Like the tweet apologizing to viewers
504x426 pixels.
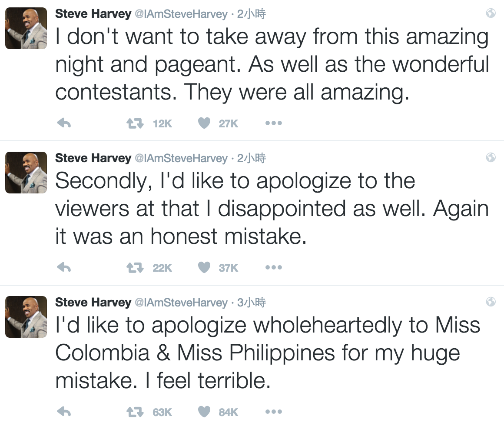pyautogui.click(x=203, y=267)
